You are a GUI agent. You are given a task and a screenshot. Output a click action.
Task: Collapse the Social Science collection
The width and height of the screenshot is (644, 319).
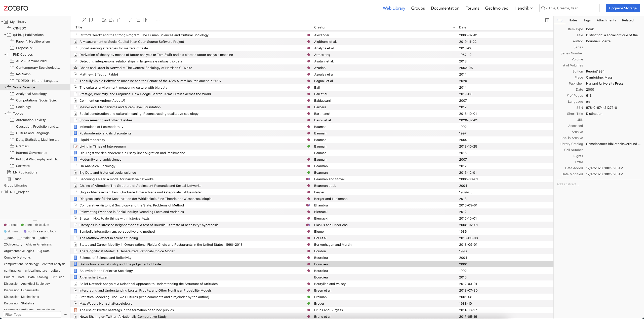point(5,87)
